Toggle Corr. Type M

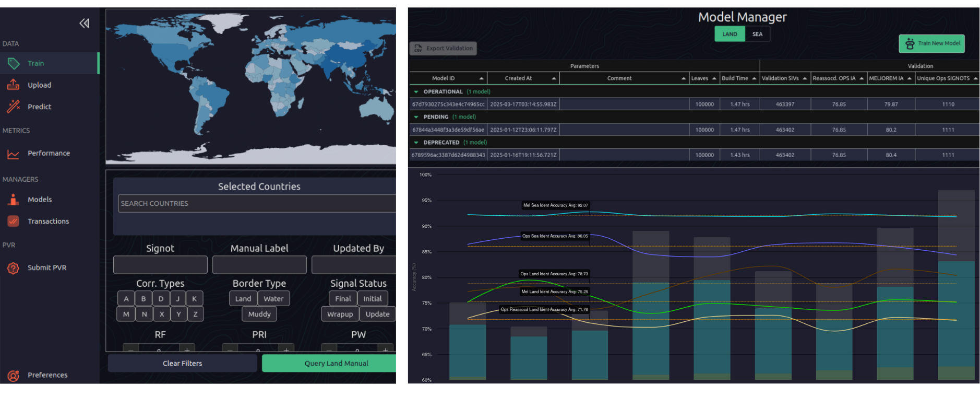click(126, 314)
